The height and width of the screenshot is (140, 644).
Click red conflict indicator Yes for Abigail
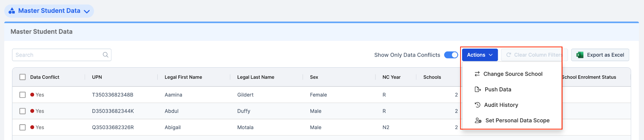click(37, 127)
